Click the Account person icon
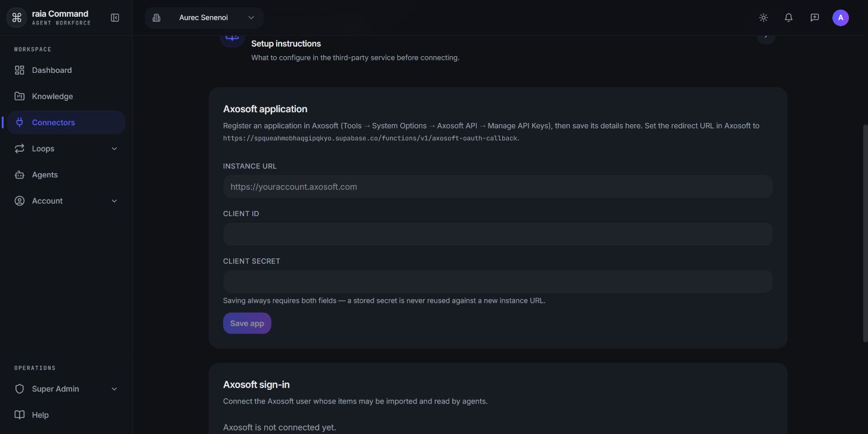The width and height of the screenshot is (868, 434). click(x=20, y=201)
